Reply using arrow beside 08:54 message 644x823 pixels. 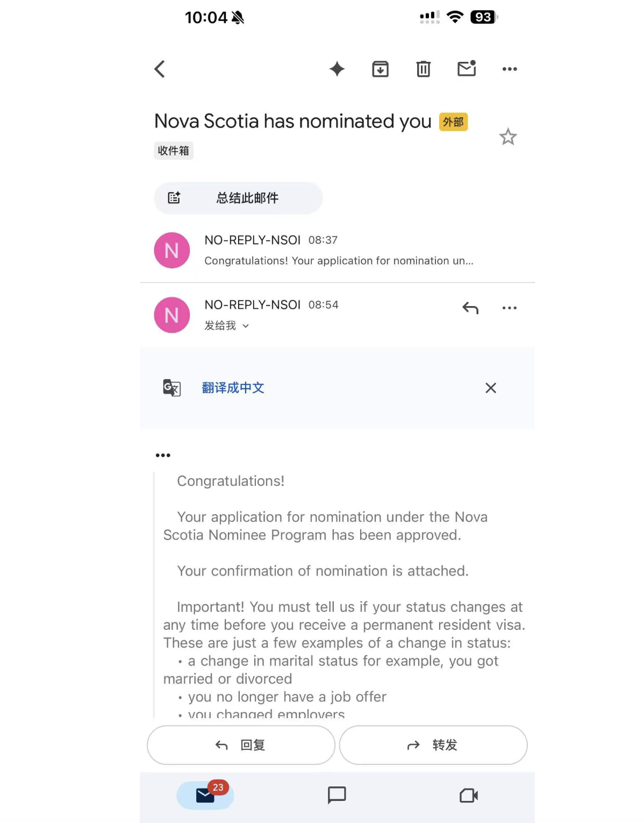point(470,308)
